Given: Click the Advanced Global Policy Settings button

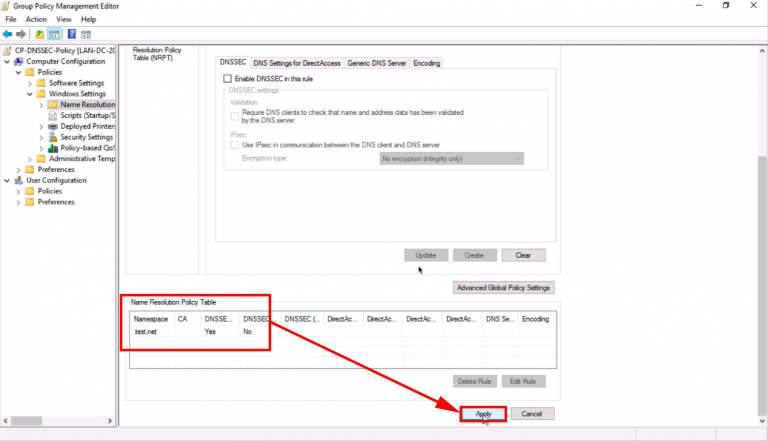Looking at the screenshot, I should (503, 288).
